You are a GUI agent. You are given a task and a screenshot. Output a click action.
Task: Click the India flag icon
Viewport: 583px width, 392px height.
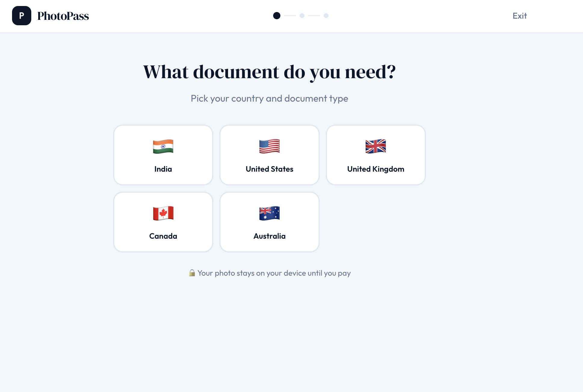click(x=163, y=146)
